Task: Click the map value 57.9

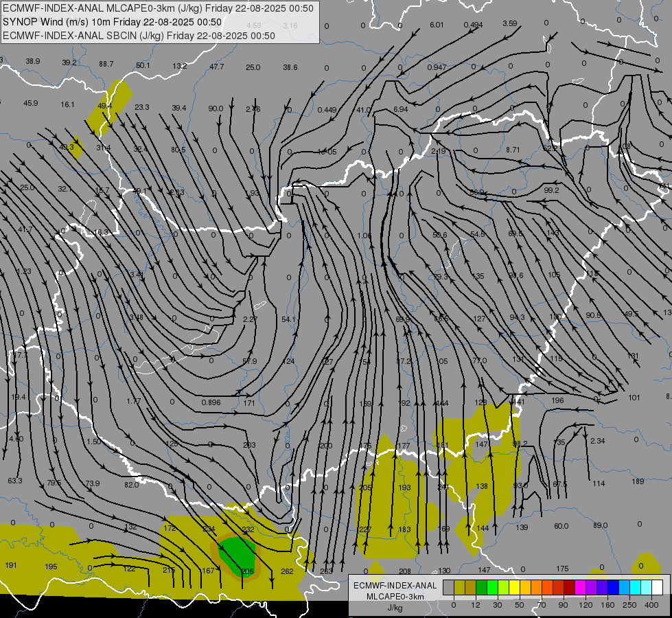Action: [249, 362]
